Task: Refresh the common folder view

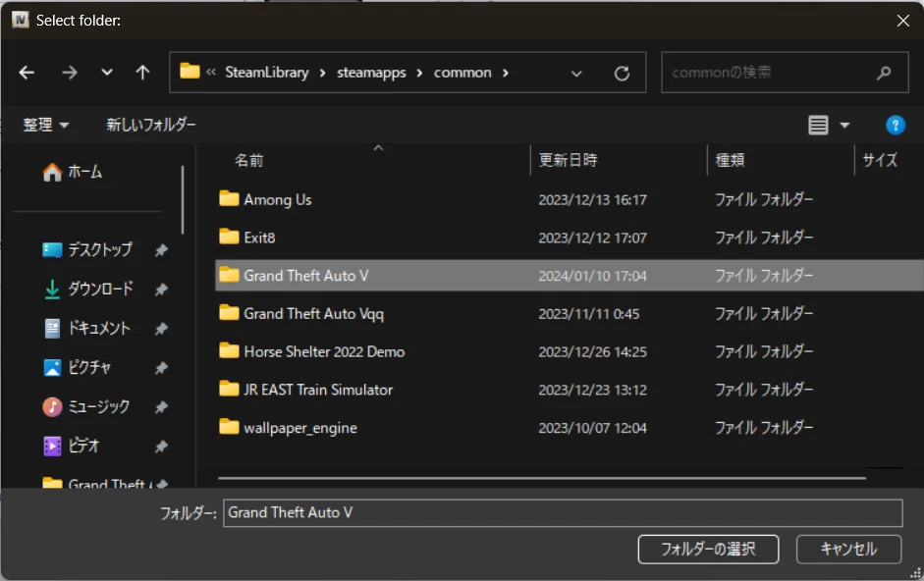Action: 622,73
